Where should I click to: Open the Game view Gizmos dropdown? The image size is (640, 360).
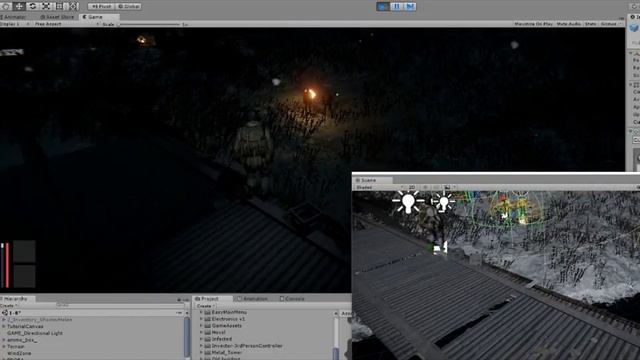pos(610,24)
